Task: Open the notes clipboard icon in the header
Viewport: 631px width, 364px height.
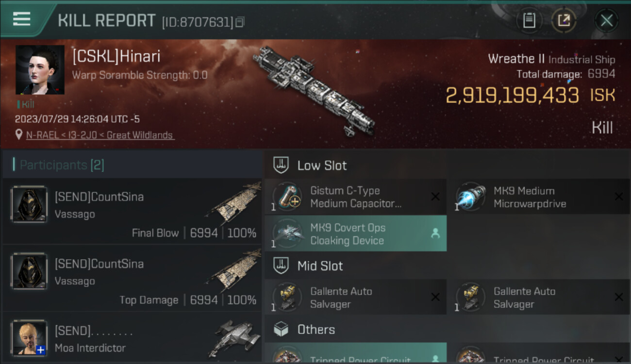Action: pos(529,20)
